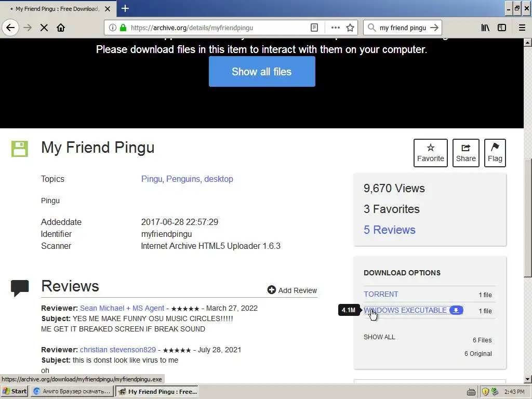Stop loading the page

pyautogui.click(x=44, y=28)
